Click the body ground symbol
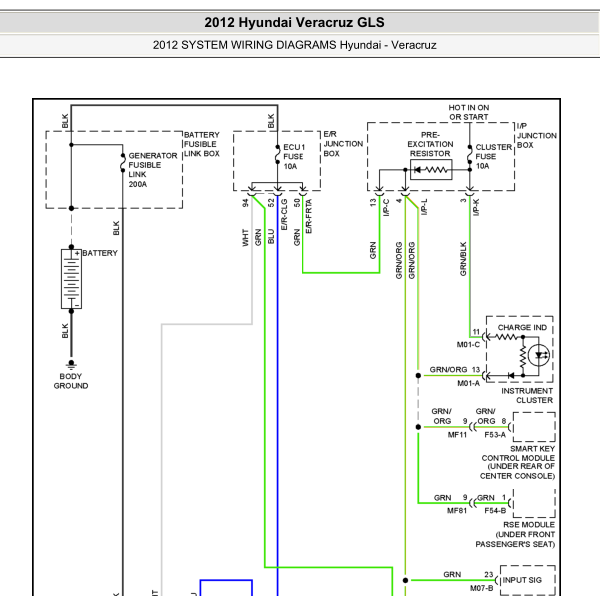 pos(71,364)
